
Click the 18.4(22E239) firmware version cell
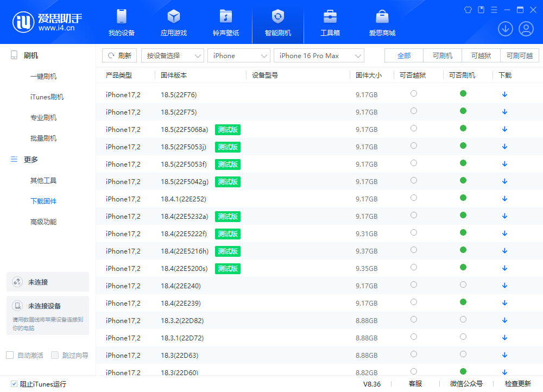180,303
